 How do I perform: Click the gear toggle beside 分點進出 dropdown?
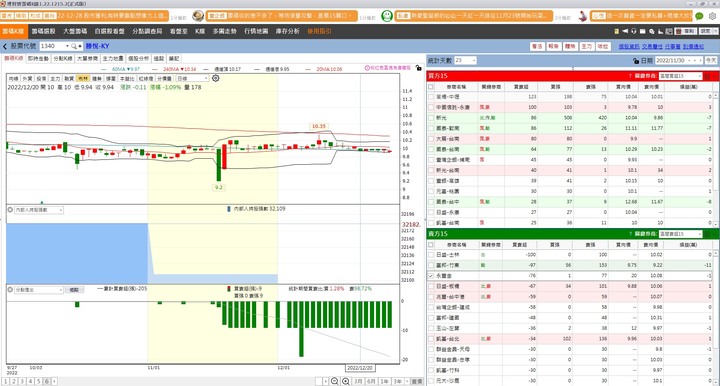click(x=10, y=290)
